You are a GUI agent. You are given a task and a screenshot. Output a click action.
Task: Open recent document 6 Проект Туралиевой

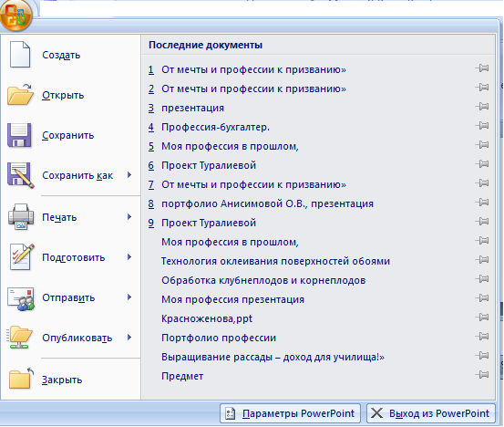pyautogui.click(x=201, y=165)
